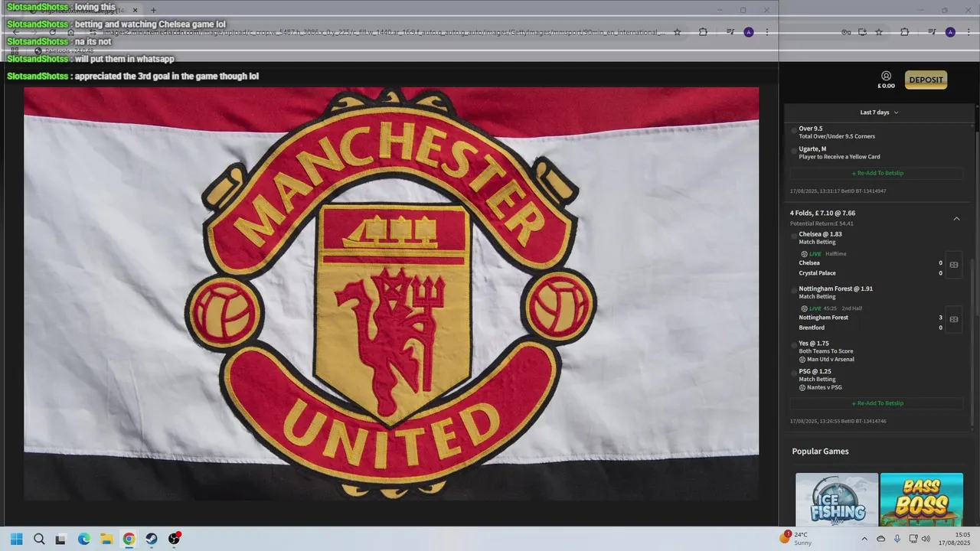Image resolution: width=980 pixels, height=551 pixels.
Task: Show hidden system tray icons chevron
Action: (864, 539)
